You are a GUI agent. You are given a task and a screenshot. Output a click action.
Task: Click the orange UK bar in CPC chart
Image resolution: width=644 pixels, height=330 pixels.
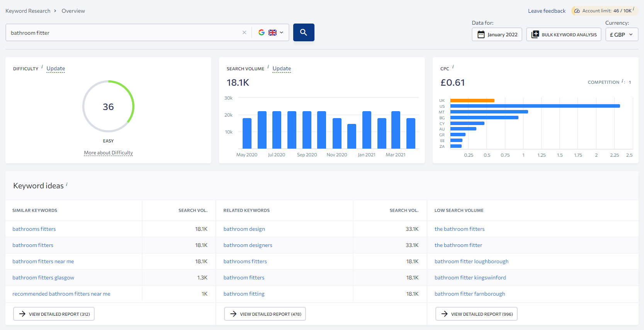(x=472, y=101)
